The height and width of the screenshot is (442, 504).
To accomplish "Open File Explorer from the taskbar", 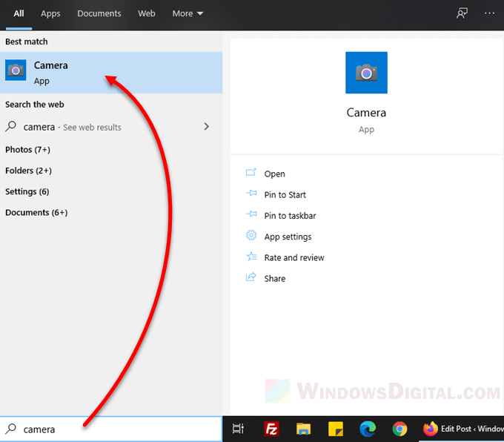I will (x=303, y=429).
